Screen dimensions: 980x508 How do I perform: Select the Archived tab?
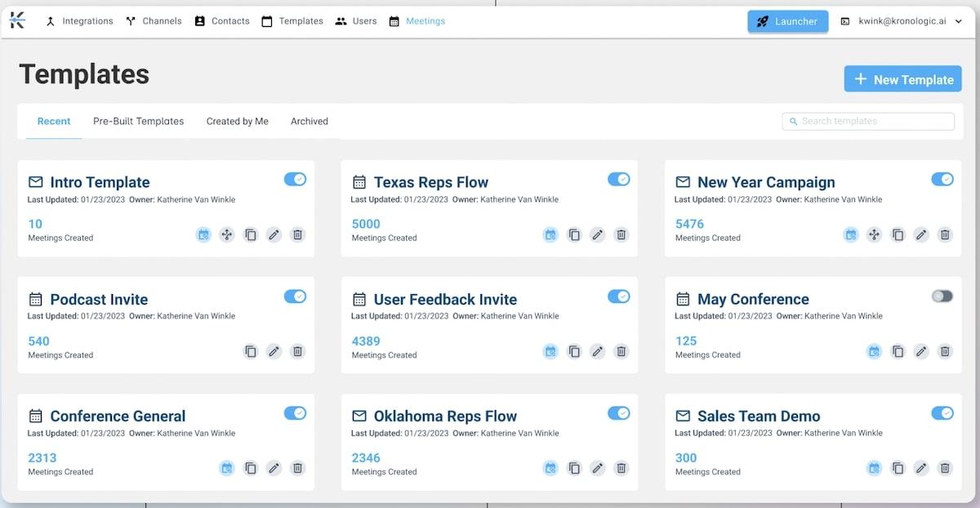(x=310, y=122)
